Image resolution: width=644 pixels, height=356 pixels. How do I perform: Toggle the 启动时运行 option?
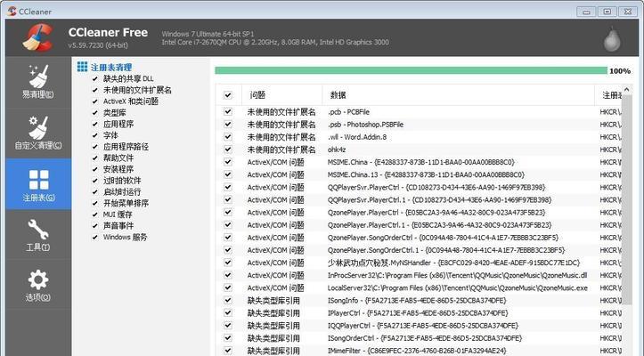click(95, 191)
